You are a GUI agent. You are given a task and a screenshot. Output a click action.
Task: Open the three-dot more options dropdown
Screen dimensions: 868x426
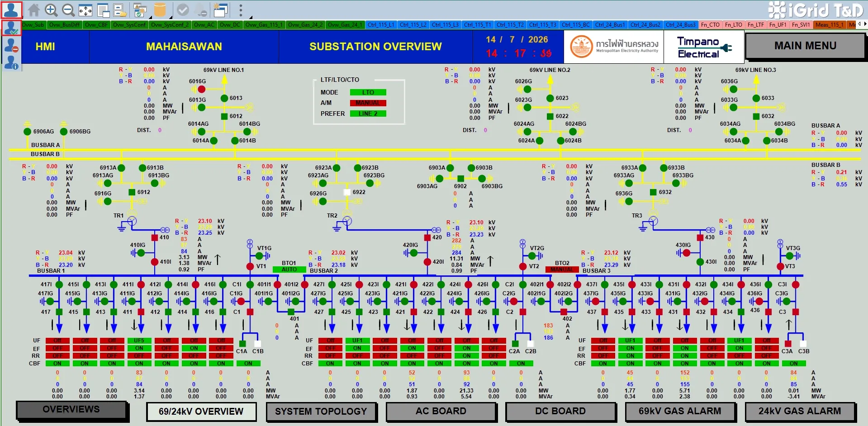tap(241, 9)
